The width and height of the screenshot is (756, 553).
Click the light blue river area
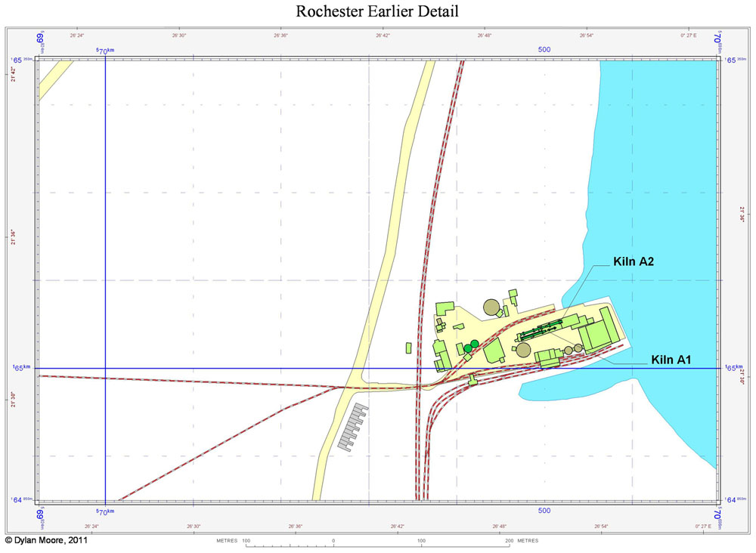pyautogui.click(x=665, y=189)
